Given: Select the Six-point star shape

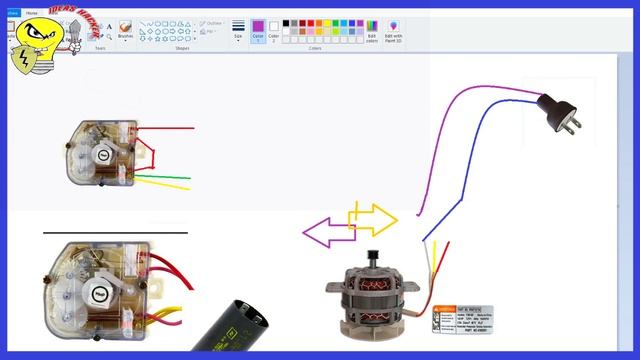Looking at the screenshot, I should point(165,38).
